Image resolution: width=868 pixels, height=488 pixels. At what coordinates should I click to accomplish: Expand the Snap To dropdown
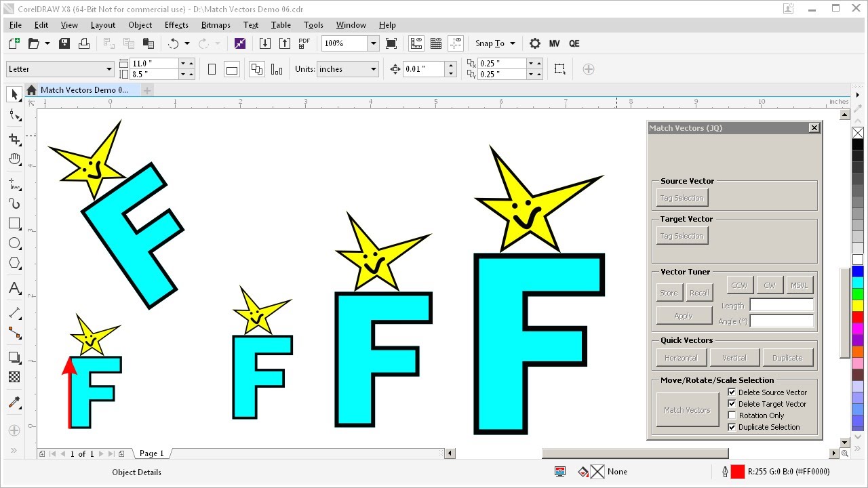coord(513,43)
